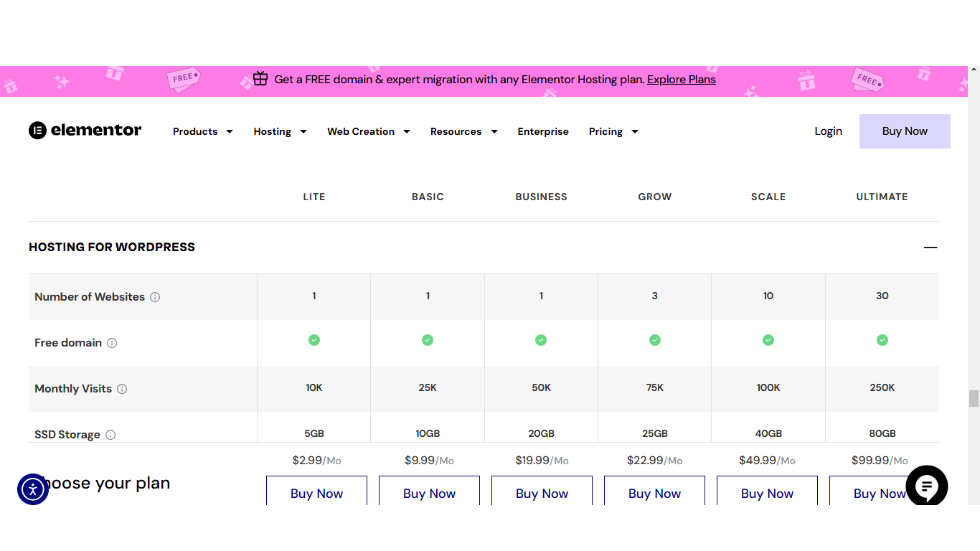Buy the Grow plan at $22.99
Viewport: 980px width, 551px height.
[x=654, y=491]
